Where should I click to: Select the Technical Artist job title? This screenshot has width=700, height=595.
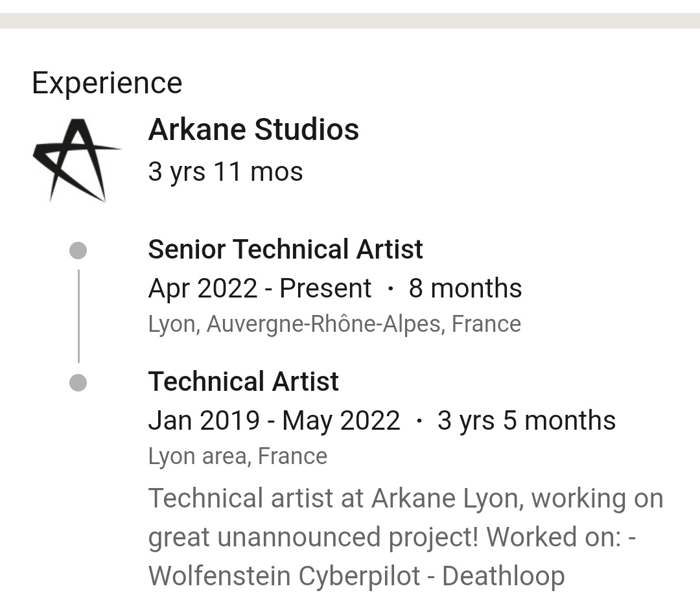tap(243, 382)
